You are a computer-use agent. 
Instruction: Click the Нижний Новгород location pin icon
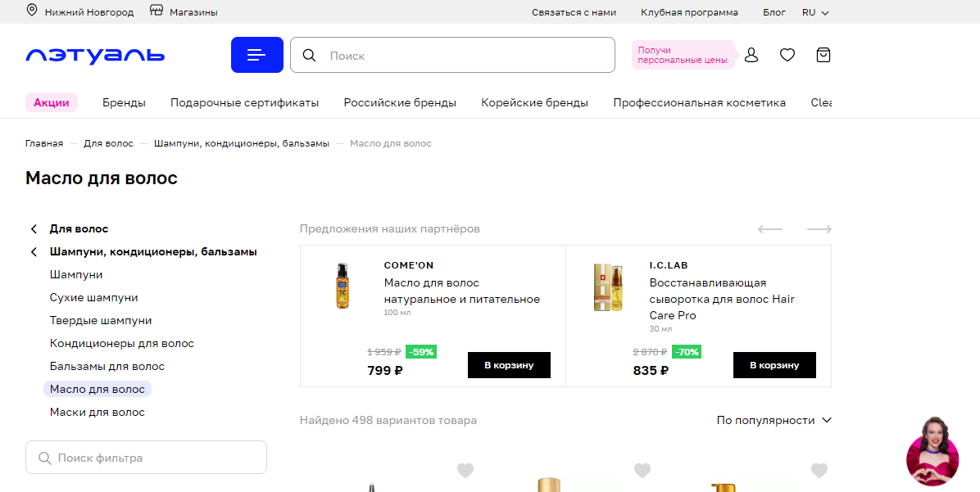[33, 11]
